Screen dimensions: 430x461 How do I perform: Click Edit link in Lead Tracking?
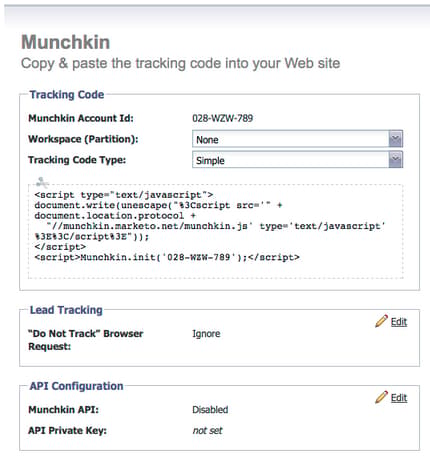tap(399, 322)
